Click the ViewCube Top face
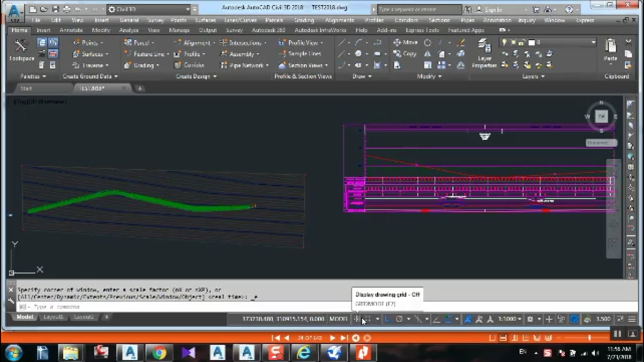 [x=601, y=116]
